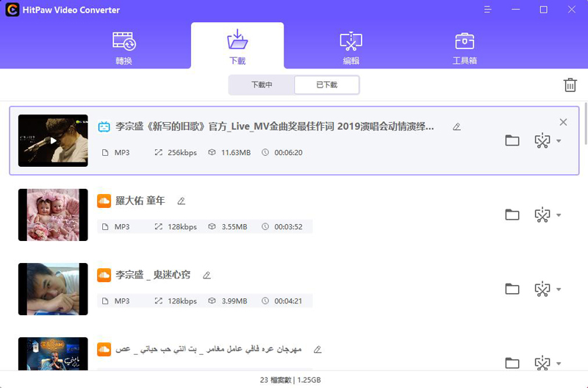The height and width of the screenshot is (388, 588).
Task: Click cut/edit icon for Arabic-titled item
Action: pos(542,363)
